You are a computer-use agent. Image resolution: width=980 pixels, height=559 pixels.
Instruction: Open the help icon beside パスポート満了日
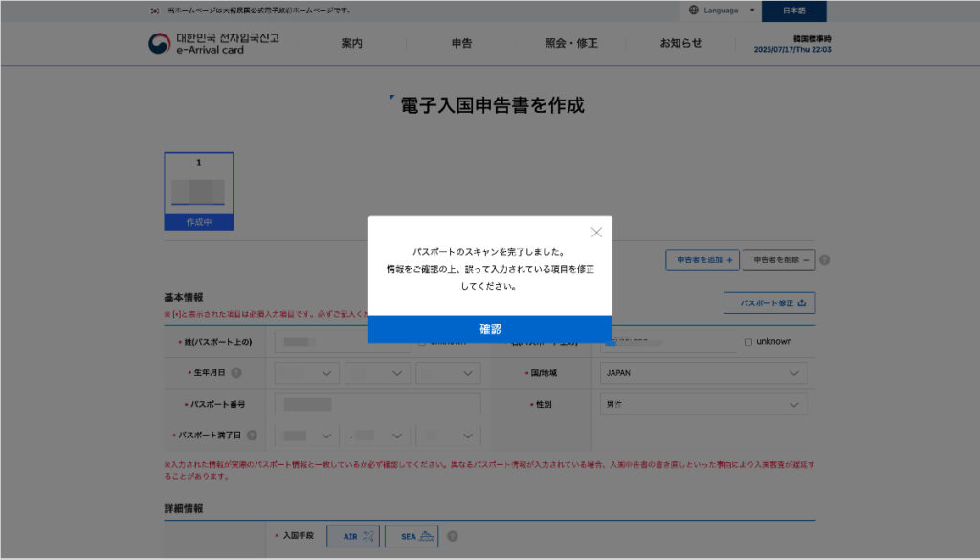click(251, 434)
